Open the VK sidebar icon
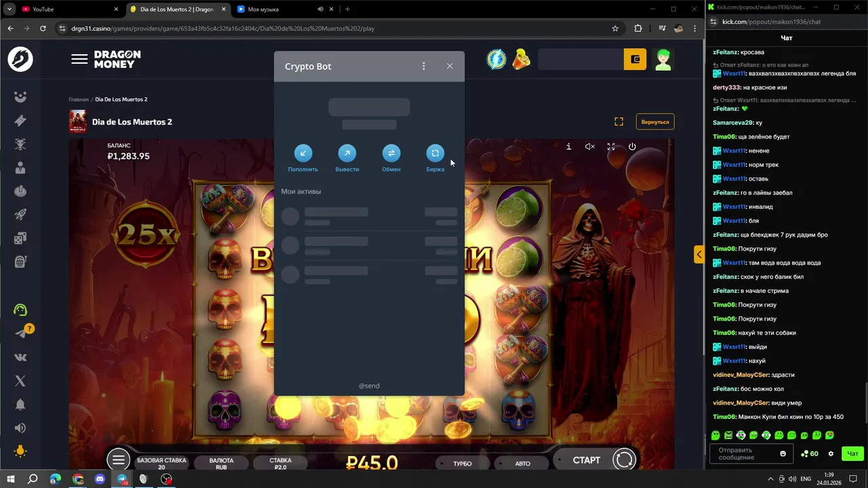The height and width of the screenshot is (488, 868). click(20, 357)
